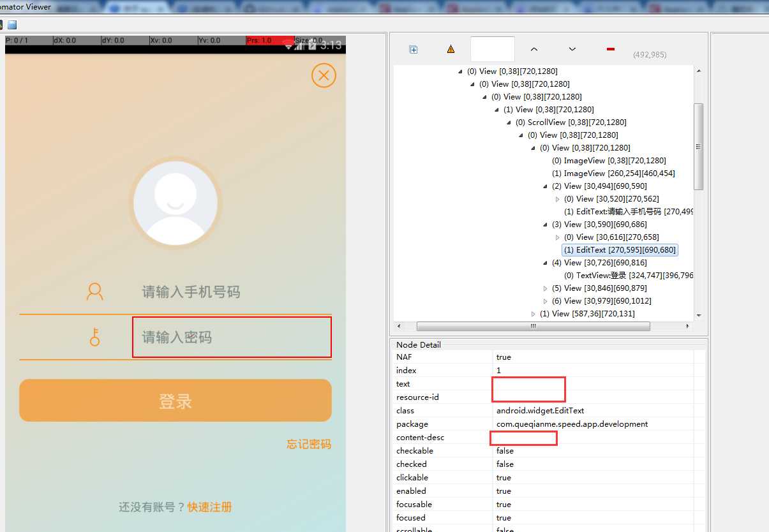Click scroll-down arrow of hierarchy tree scrollbar
The width and height of the screenshot is (769, 532).
(698, 315)
